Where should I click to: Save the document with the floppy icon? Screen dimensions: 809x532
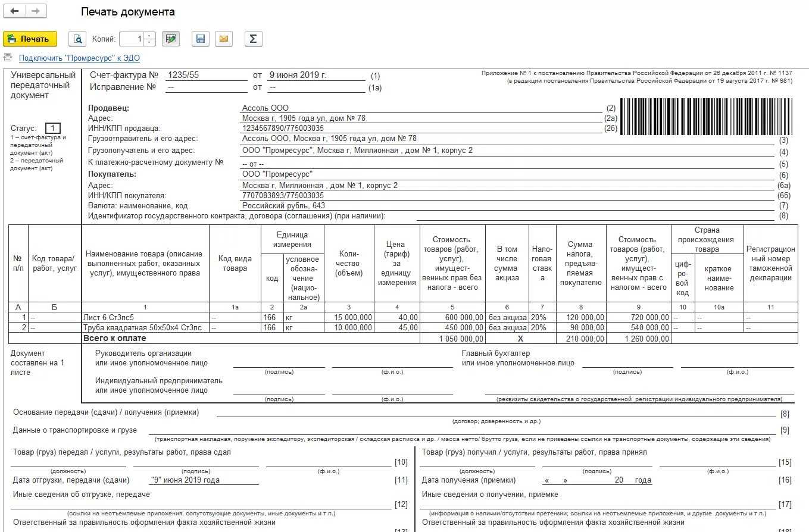point(201,39)
